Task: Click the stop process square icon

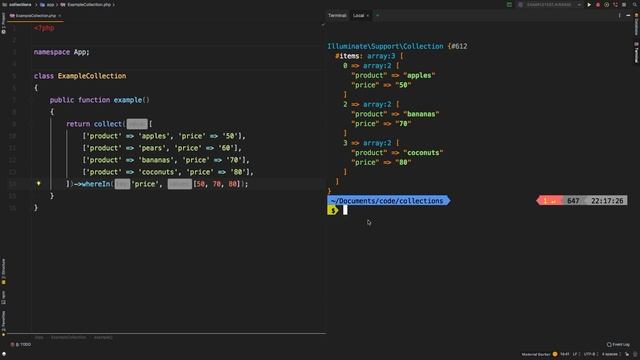Action: pos(624,4)
